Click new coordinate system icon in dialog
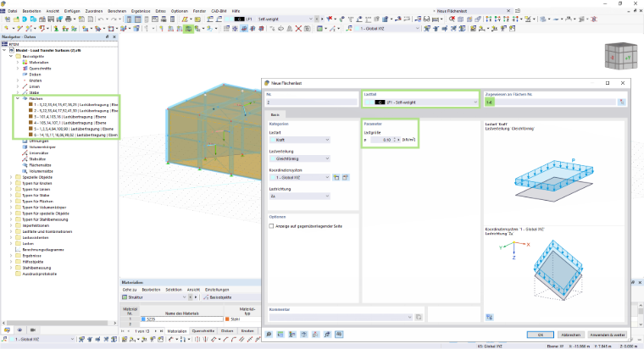Viewport: 644px width, 349px height. pos(336,177)
